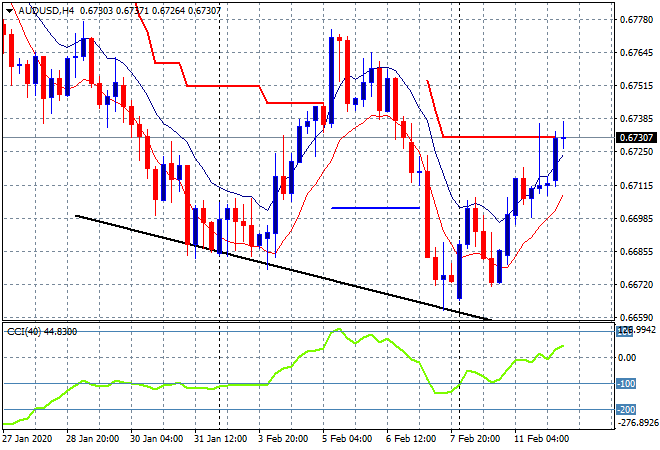The width and height of the screenshot is (660, 450).
Task: Click the 0.67515 price axis label
Action: pyautogui.click(x=636, y=86)
